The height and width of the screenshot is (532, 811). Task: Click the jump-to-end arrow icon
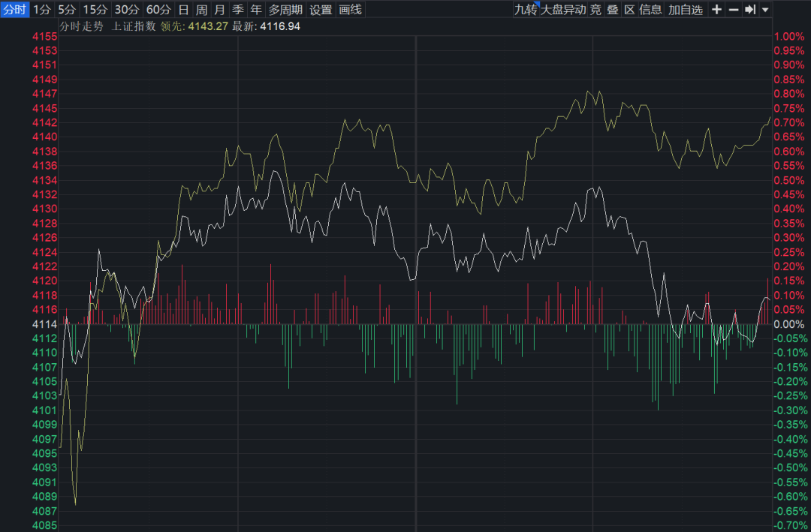(749, 10)
